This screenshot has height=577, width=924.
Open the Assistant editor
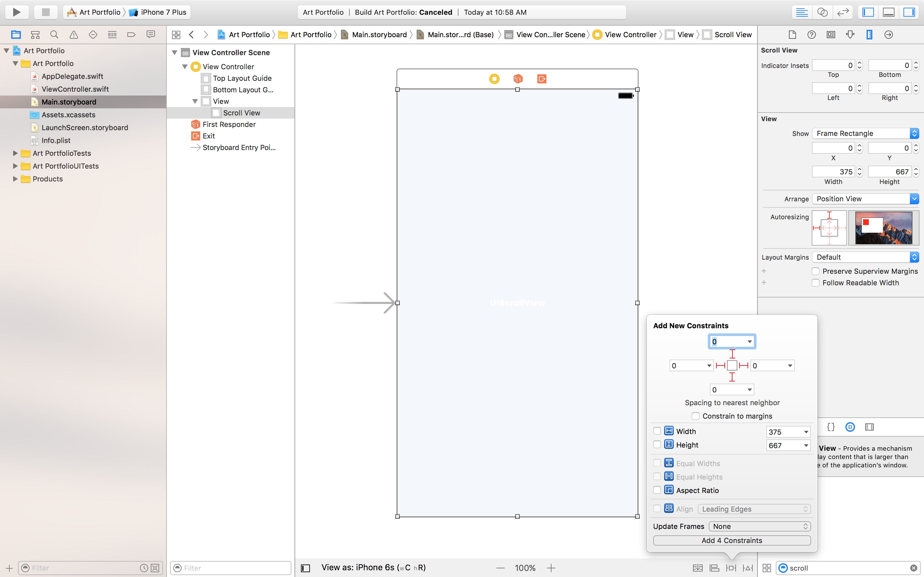point(822,12)
